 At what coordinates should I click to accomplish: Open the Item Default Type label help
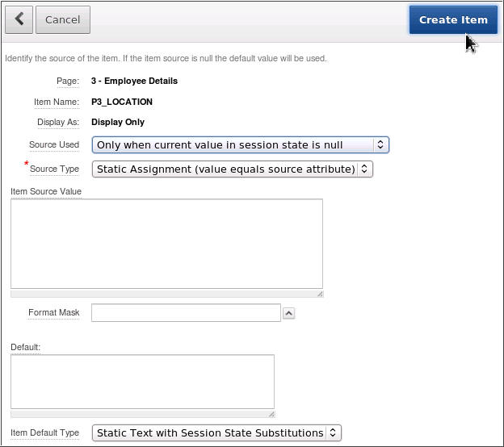pos(45,433)
